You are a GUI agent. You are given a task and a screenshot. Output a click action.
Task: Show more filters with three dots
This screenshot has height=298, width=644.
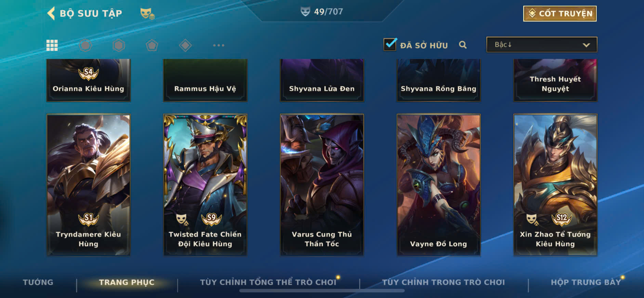click(219, 45)
